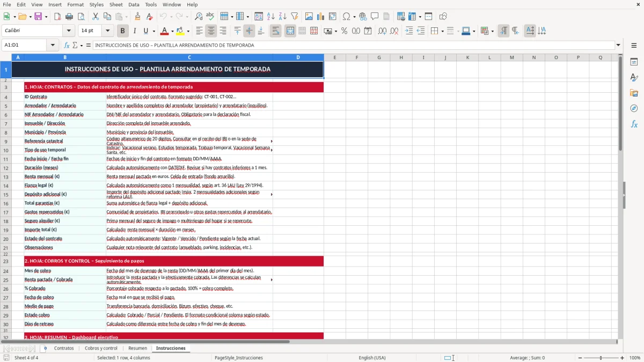Open the Font Name dropdown arrow
Image resolution: width=644 pixels, height=362 pixels.
68,31
